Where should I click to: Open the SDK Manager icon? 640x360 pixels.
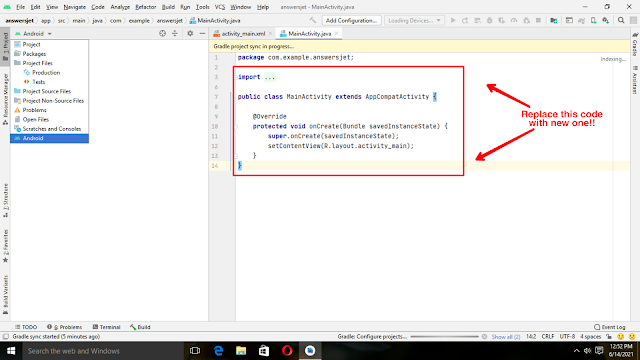coord(606,20)
